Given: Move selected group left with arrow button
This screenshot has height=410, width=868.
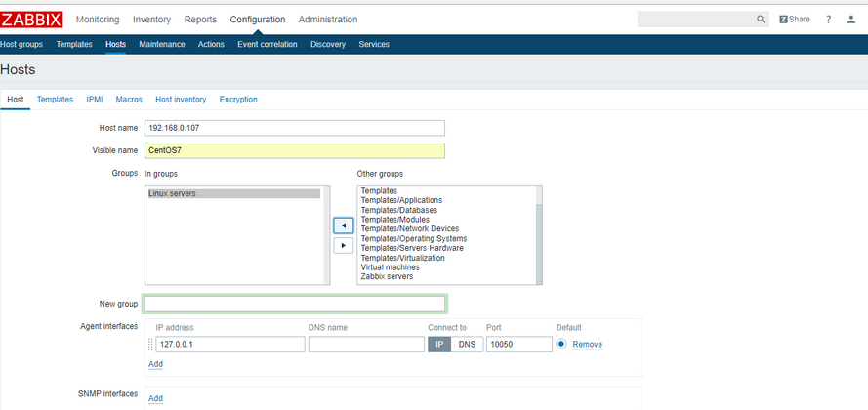Looking at the screenshot, I should [x=344, y=225].
